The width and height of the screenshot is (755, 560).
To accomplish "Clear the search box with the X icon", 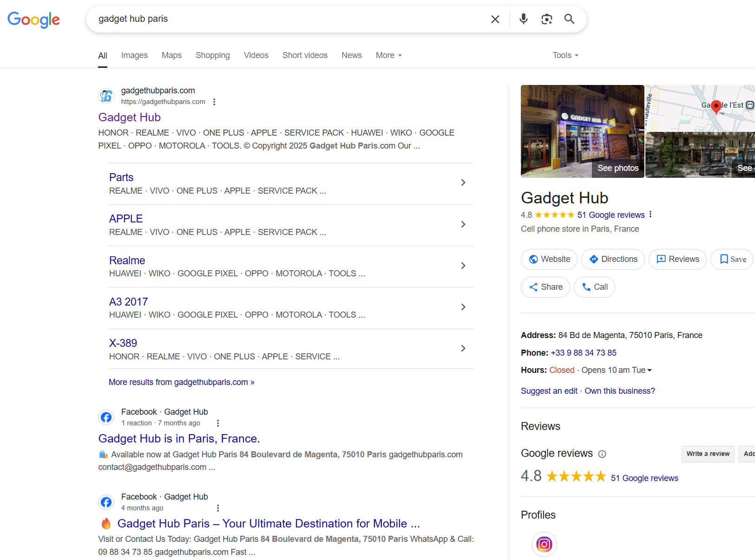I will [x=495, y=19].
